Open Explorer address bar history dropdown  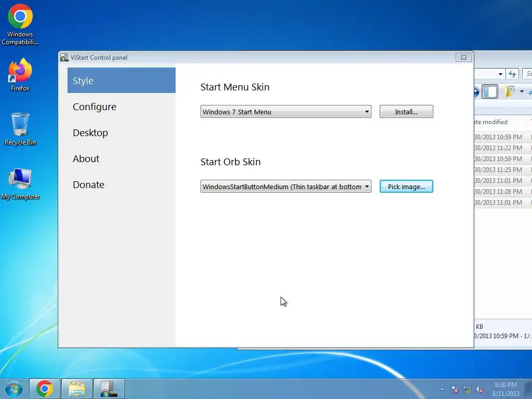point(500,74)
